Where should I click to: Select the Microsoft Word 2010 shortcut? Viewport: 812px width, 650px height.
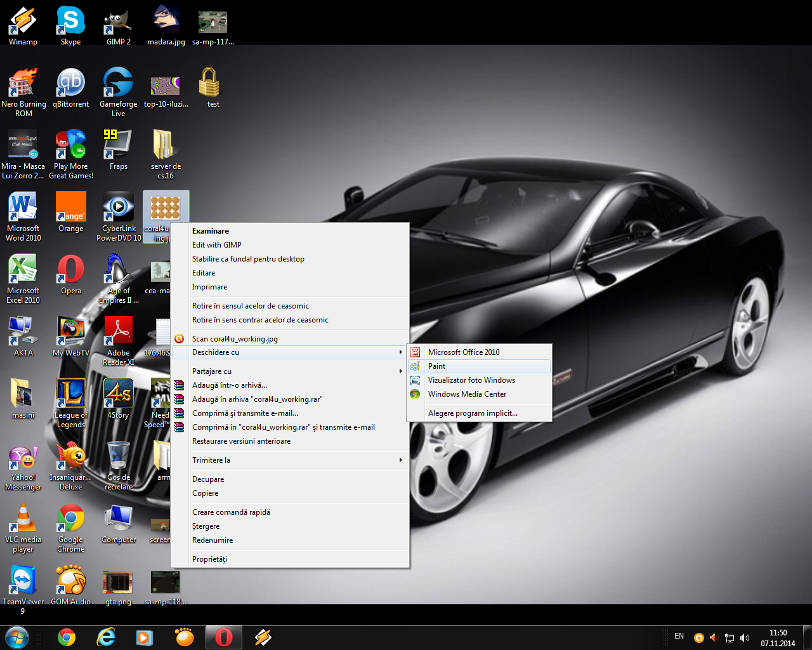[x=23, y=209]
